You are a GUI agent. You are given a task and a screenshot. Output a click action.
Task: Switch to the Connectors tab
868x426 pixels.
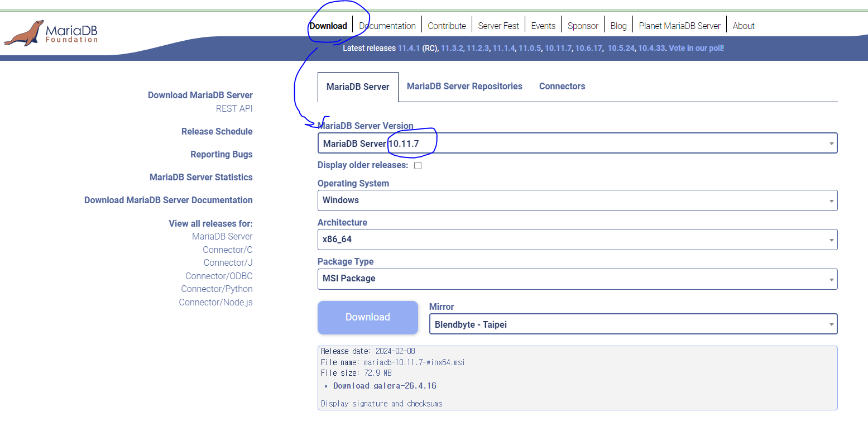(562, 86)
